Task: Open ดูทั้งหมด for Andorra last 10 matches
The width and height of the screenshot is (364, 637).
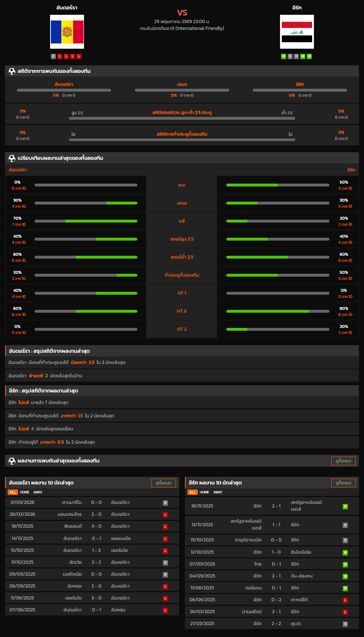Action: (x=164, y=483)
